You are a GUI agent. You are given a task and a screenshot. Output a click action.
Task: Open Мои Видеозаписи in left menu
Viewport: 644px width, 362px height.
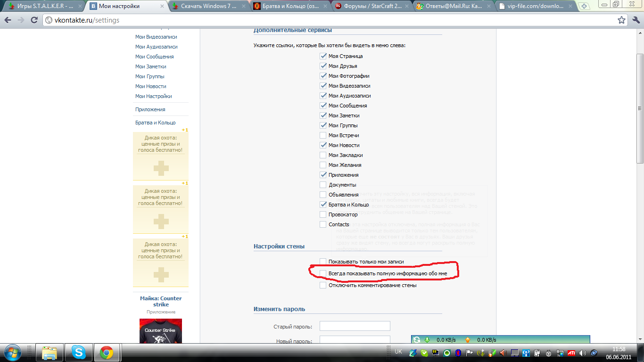pos(156,37)
